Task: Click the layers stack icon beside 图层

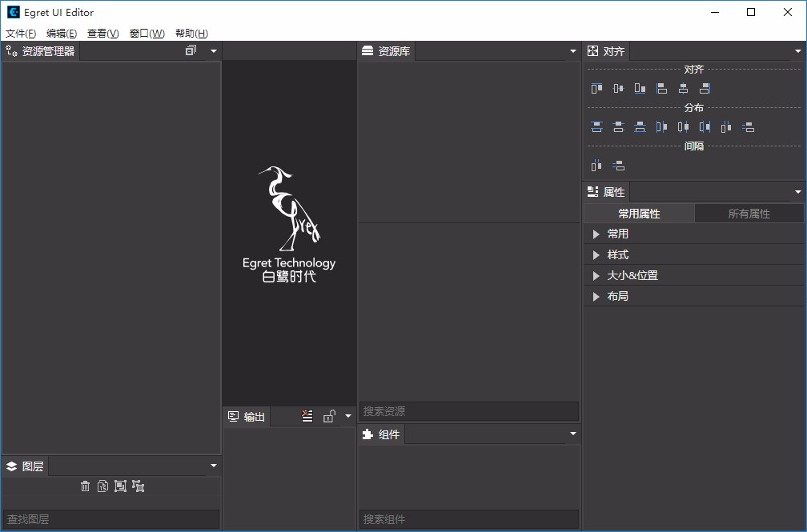Action: (10, 466)
